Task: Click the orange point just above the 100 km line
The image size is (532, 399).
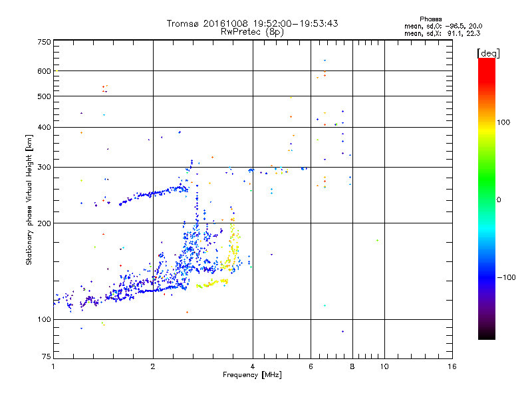Action: tap(188, 312)
